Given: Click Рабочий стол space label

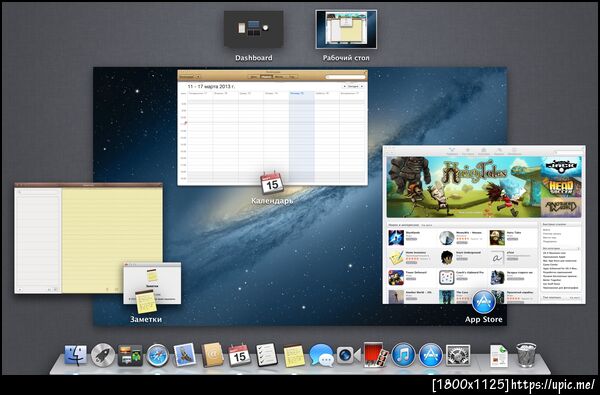Looking at the screenshot, I should tap(346, 58).
